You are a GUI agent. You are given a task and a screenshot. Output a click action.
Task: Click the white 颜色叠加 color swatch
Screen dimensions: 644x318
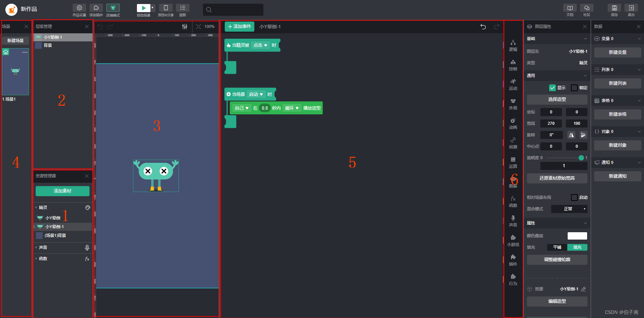(x=577, y=236)
